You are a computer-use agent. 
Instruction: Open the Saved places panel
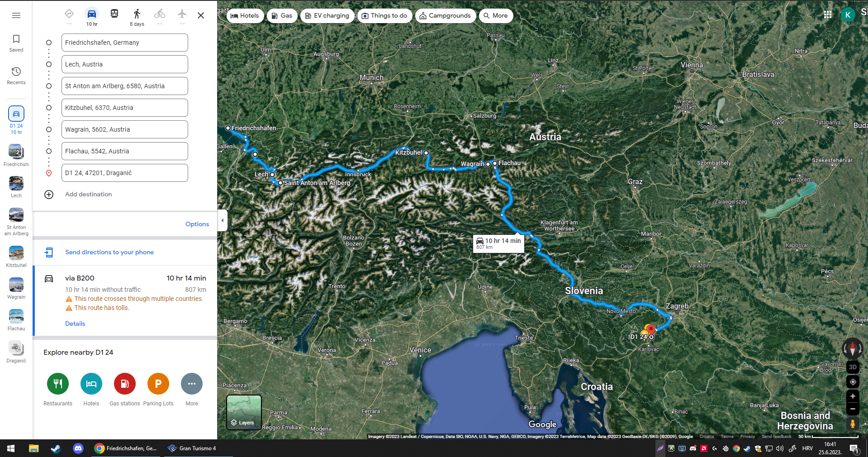[x=16, y=43]
